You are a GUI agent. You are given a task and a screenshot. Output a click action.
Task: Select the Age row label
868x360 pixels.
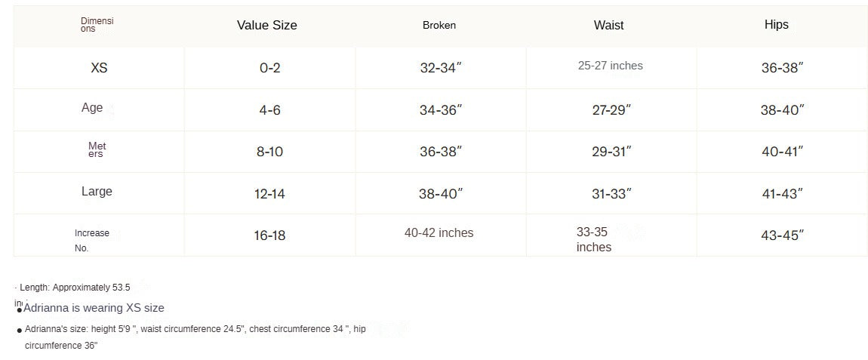[x=92, y=108]
